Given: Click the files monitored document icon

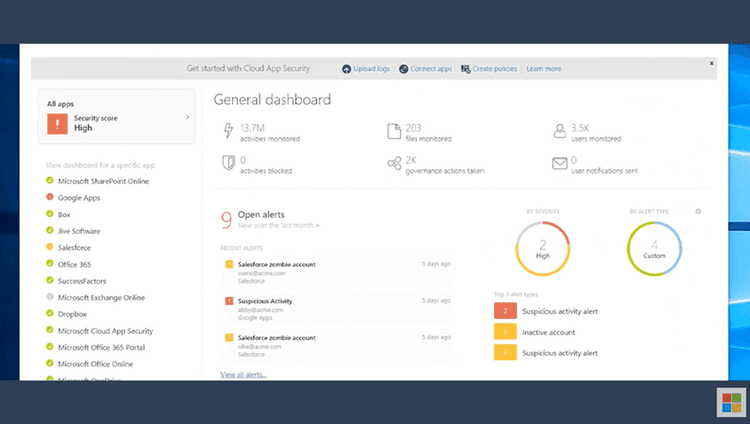Looking at the screenshot, I should tap(393, 131).
